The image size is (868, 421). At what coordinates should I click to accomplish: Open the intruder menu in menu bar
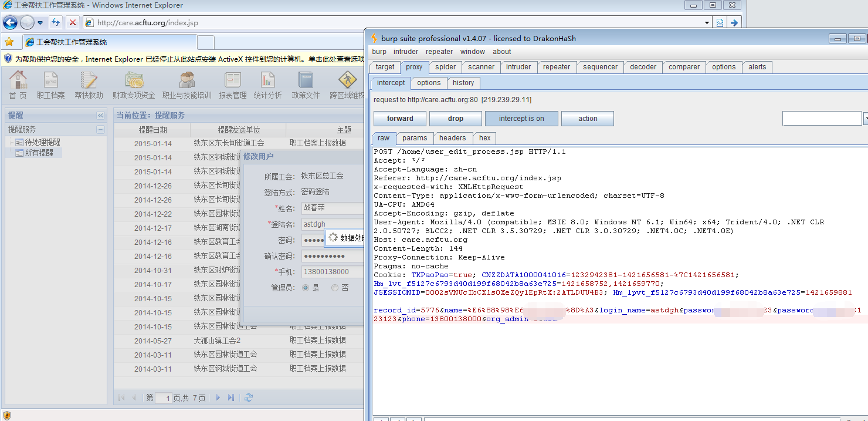click(x=406, y=52)
